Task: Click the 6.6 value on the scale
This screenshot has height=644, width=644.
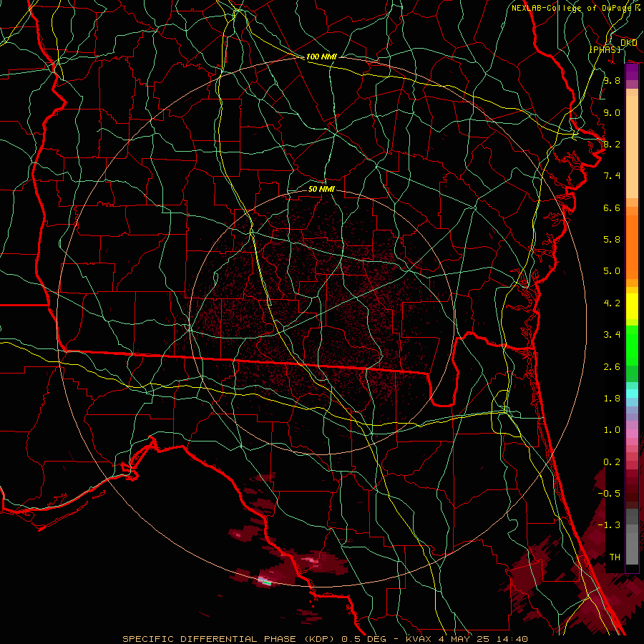Action: point(612,208)
